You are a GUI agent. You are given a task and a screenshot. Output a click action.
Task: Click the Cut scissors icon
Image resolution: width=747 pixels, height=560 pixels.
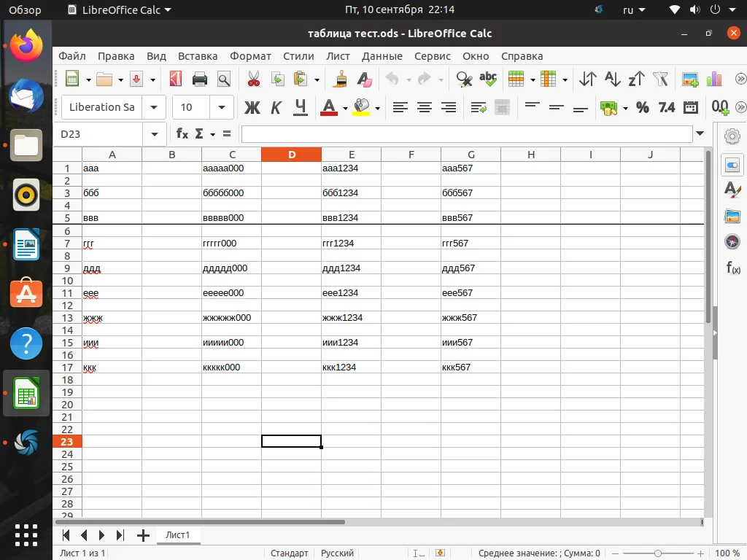click(x=253, y=79)
